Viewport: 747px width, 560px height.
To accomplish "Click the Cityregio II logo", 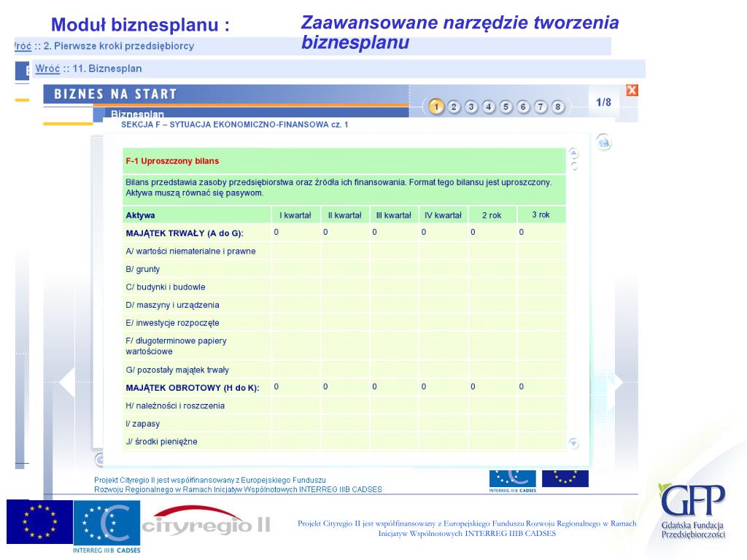I will (x=206, y=521).
